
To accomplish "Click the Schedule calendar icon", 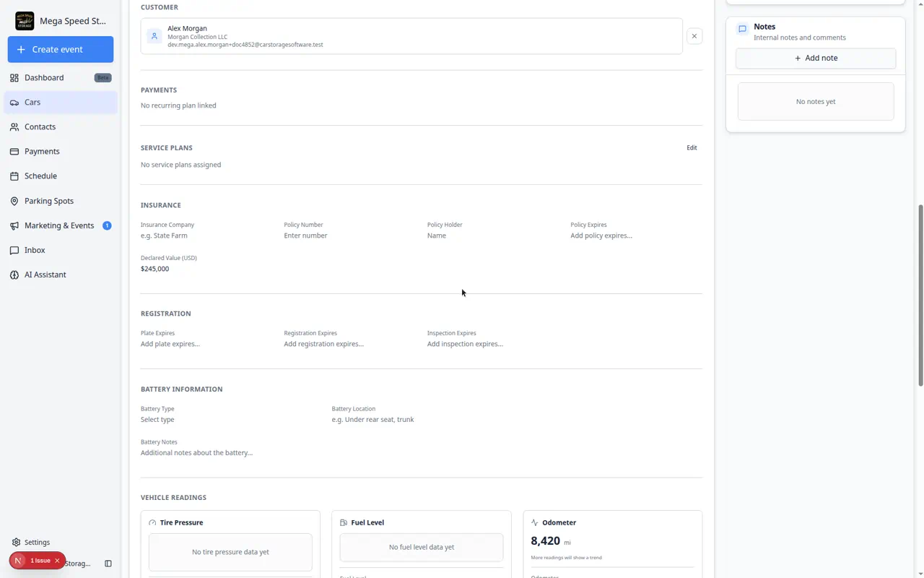I will [14, 176].
